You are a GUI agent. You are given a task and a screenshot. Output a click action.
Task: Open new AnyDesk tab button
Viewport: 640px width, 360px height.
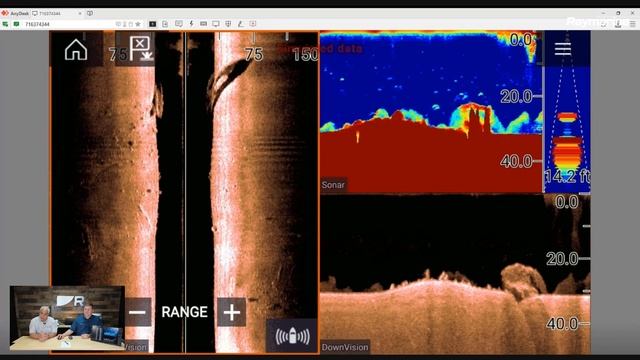point(90,13)
